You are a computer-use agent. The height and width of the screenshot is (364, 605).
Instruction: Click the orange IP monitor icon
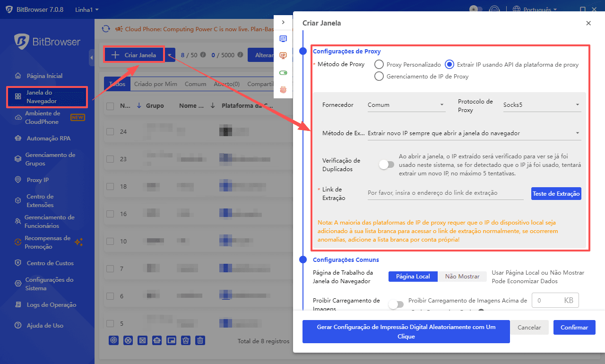pos(283,56)
